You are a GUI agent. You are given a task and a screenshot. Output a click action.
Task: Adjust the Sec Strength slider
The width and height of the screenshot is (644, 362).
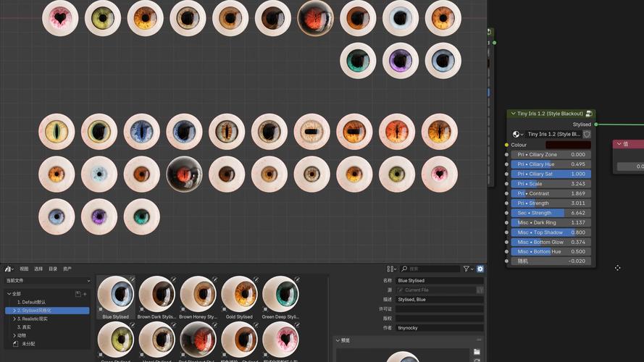(551, 213)
